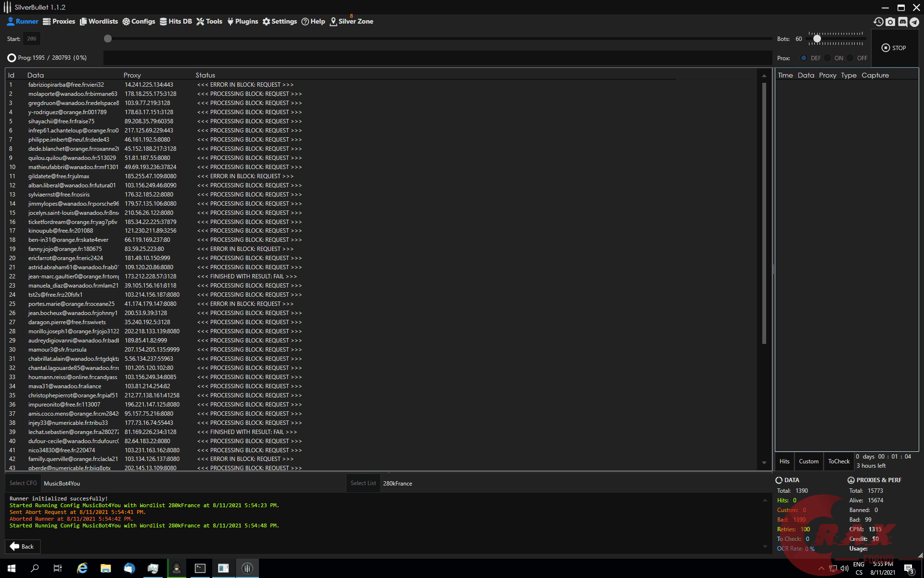
Task: Open the Telegram paper-plane icon
Action: (x=914, y=22)
